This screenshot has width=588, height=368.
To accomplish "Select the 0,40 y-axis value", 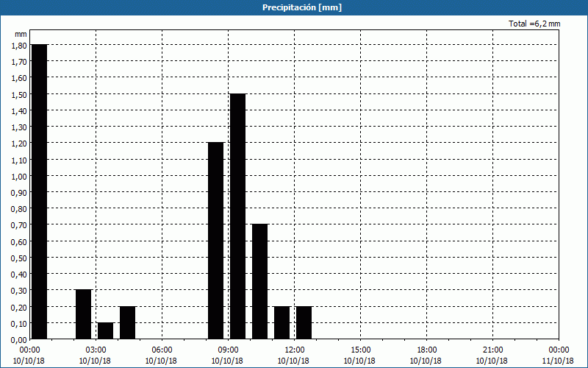I will coord(19,275).
